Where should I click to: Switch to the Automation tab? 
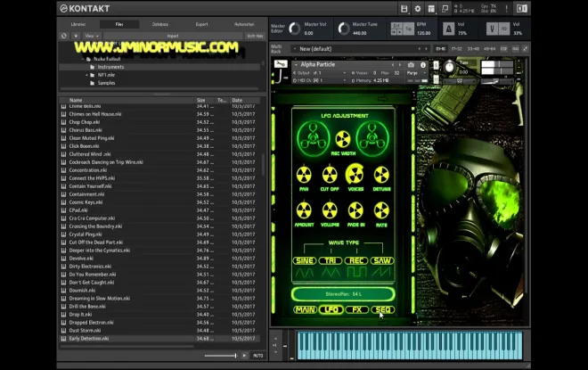(244, 24)
